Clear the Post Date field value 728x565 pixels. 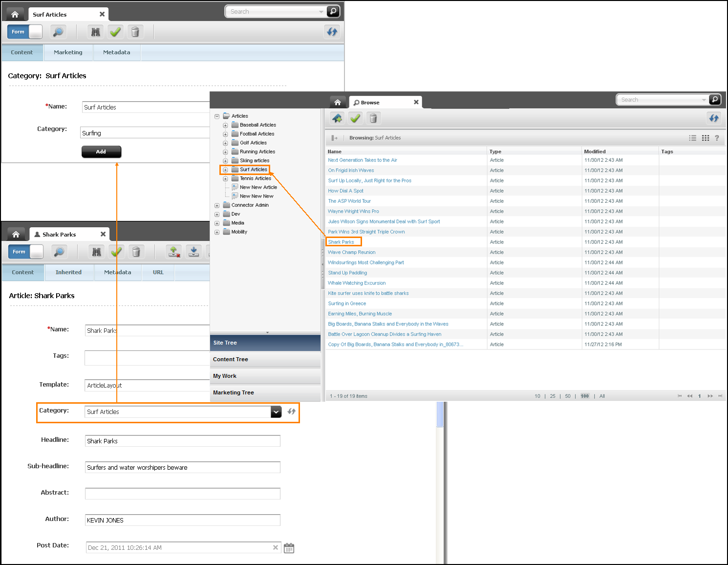pyautogui.click(x=276, y=547)
